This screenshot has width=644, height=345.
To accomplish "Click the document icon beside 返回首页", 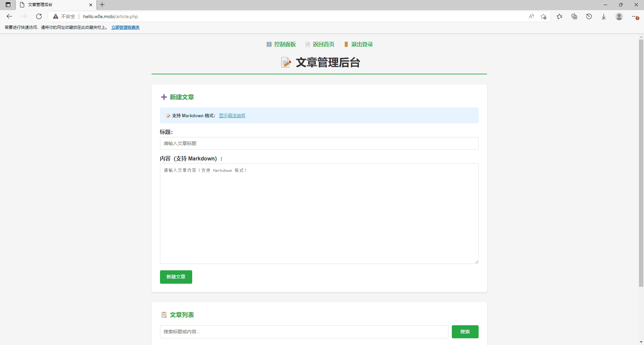I will (x=308, y=44).
